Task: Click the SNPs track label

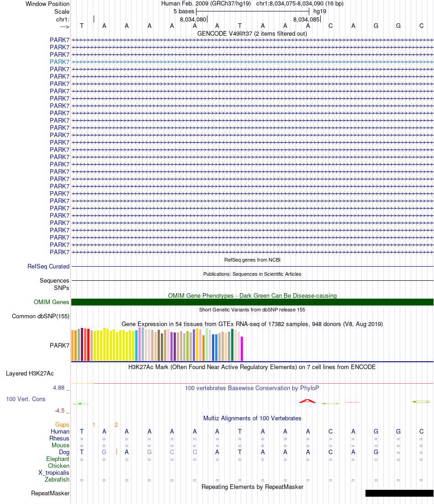Action: point(61,288)
